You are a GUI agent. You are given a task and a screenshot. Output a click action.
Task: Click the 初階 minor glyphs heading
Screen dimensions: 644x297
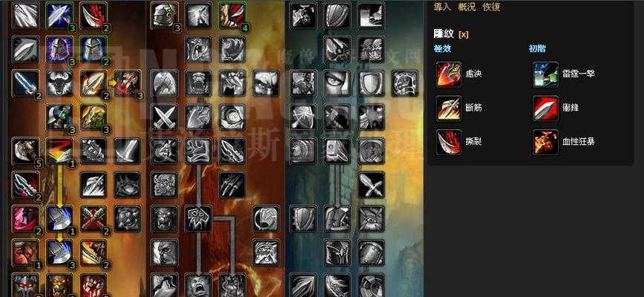coord(537,49)
